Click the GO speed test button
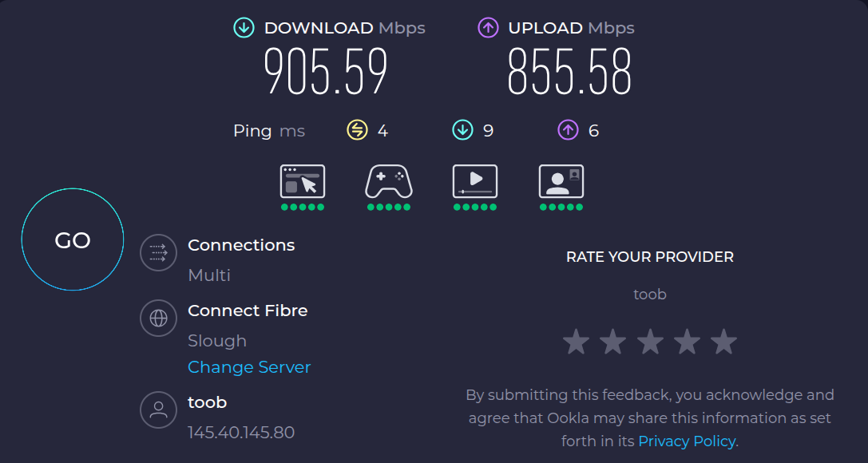Viewport: 868px width, 463px height. pyautogui.click(x=73, y=240)
